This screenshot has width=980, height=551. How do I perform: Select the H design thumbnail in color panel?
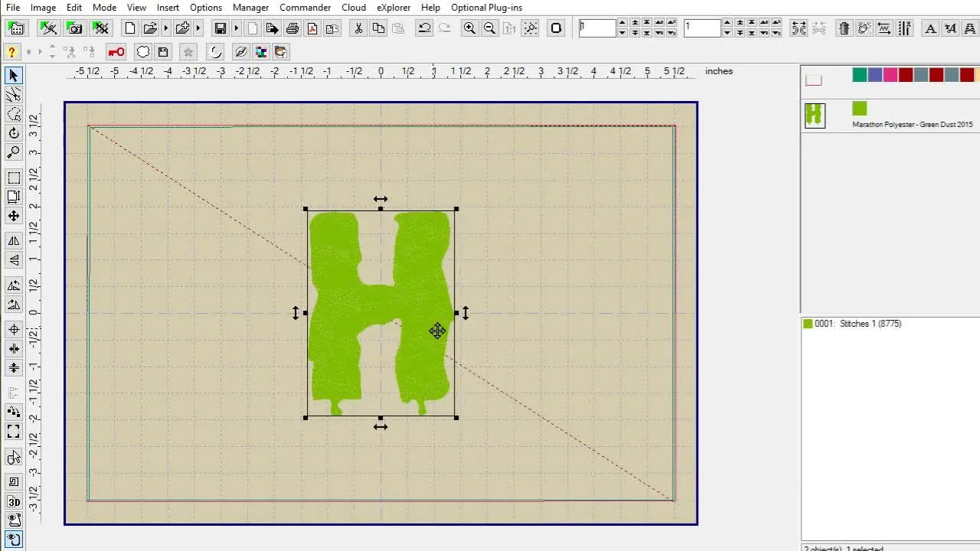[x=815, y=116]
